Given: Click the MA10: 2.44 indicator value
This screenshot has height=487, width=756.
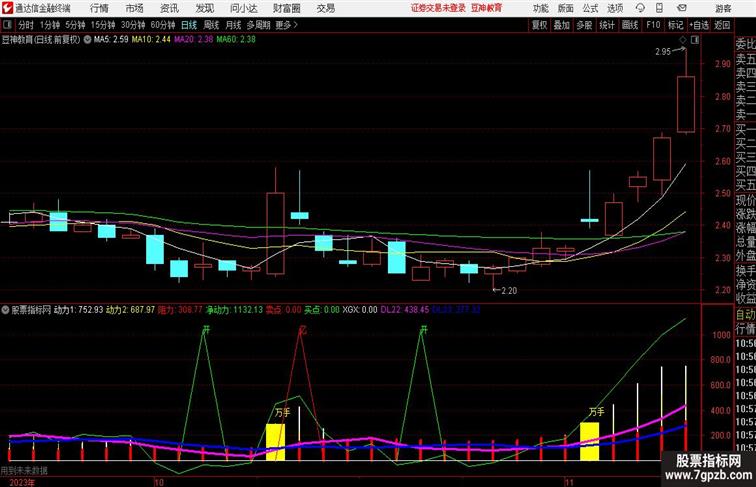Looking at the screenshot, I should click(151, 40).
